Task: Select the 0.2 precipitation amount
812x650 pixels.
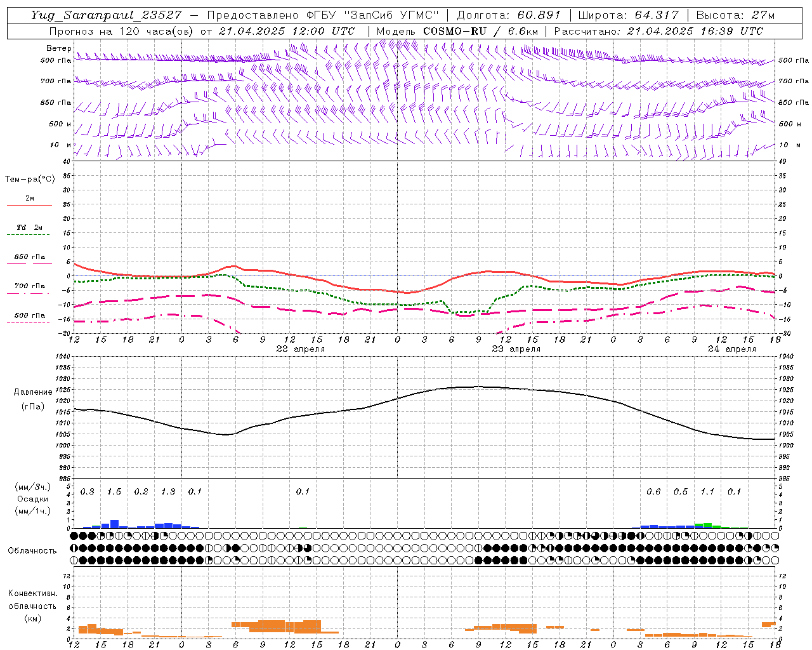Action: (141, 492)
